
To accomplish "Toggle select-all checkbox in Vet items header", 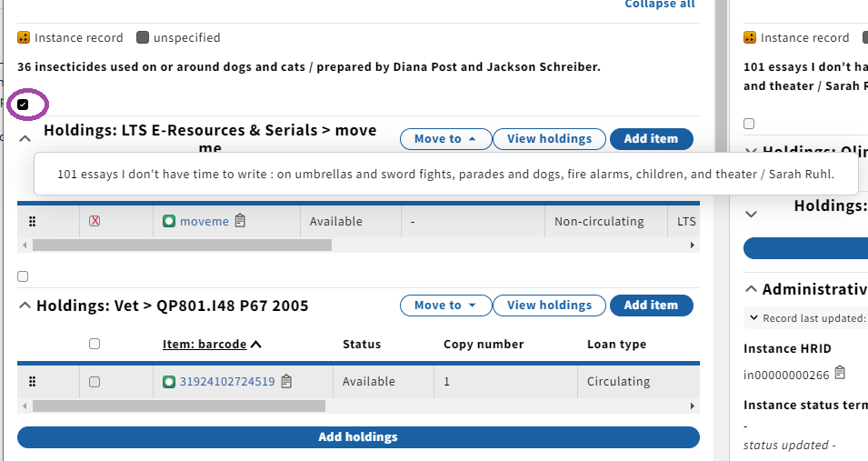I will (95, 344).
